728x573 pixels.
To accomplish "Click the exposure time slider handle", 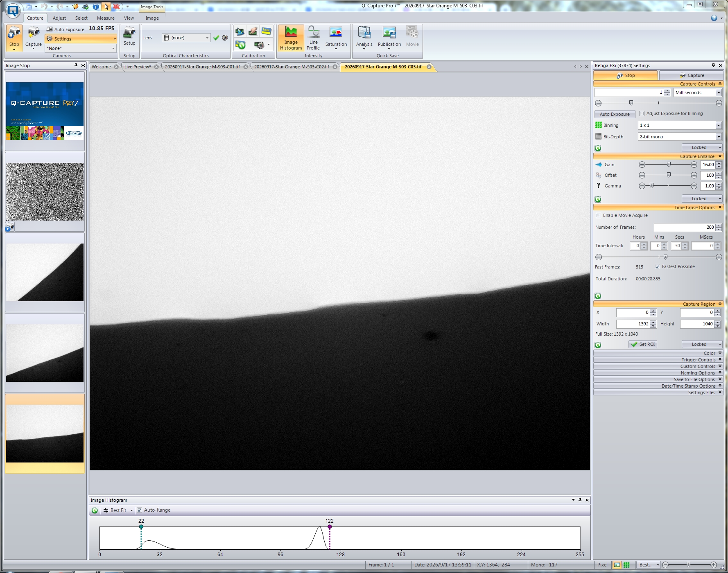I will [631, 103].
